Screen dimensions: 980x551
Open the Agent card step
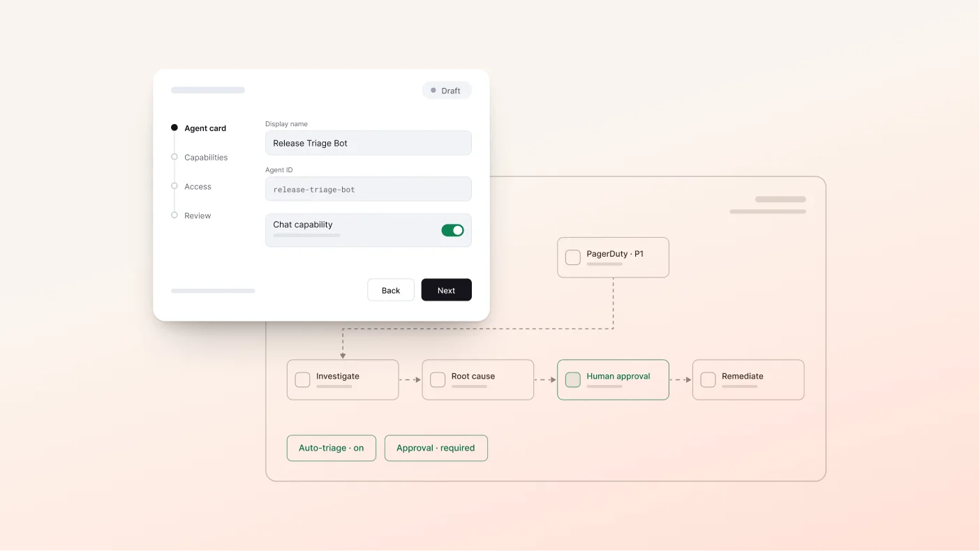coord(205,128)
